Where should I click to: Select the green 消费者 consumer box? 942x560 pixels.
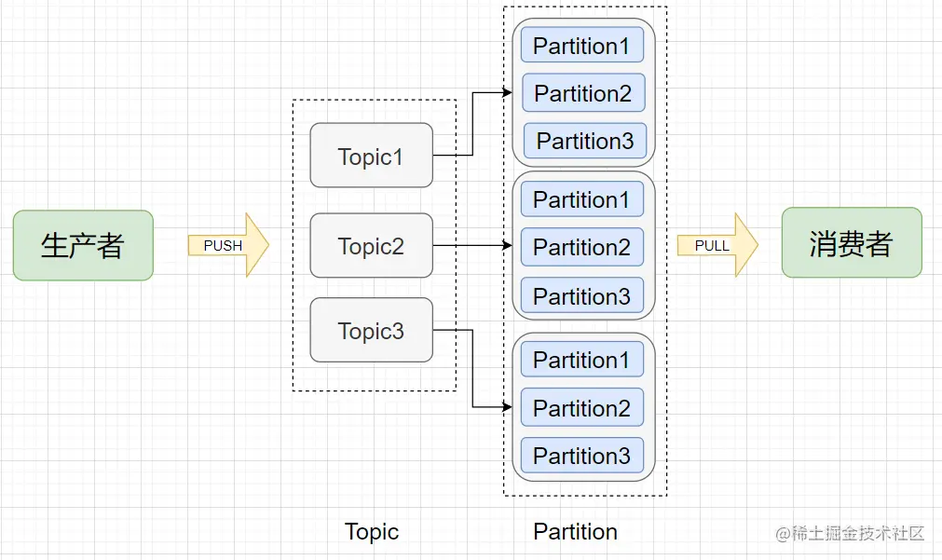click(851, 243)
